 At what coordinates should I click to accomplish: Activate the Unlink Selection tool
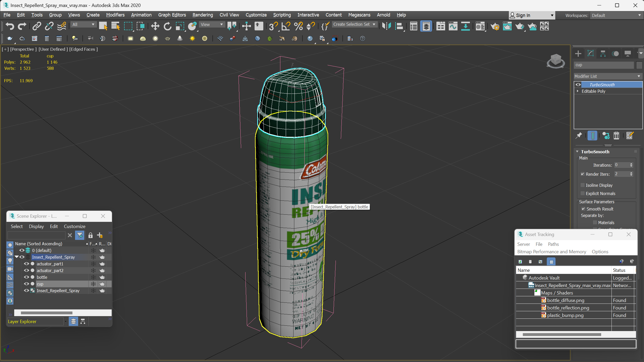[49, 26]
